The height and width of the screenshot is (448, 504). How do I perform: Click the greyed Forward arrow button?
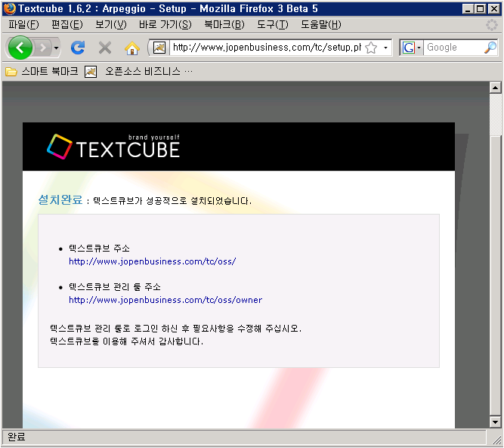(x=43, y=48)
